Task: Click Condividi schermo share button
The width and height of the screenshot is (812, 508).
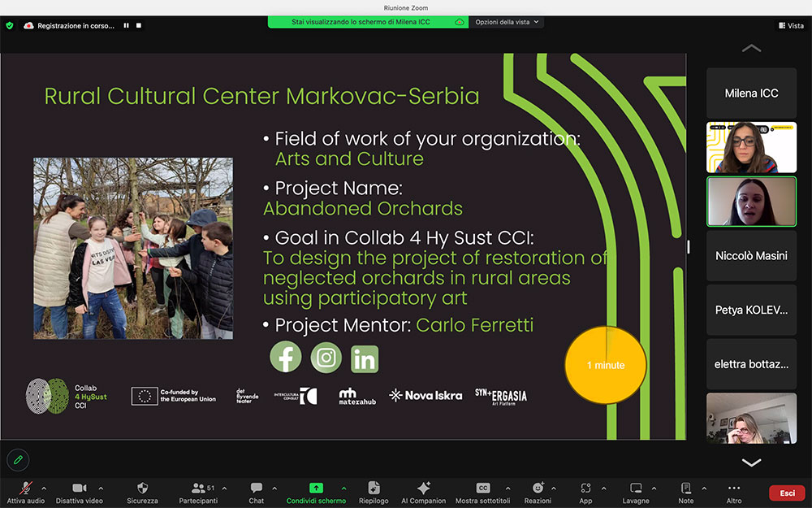Action: coord(316,488)
